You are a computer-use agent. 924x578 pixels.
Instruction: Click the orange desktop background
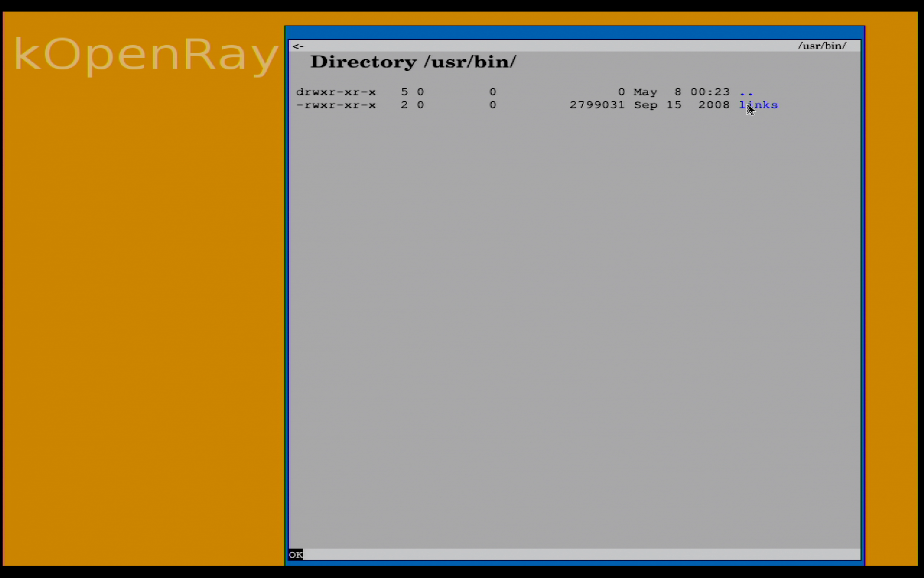click(144, 313)
